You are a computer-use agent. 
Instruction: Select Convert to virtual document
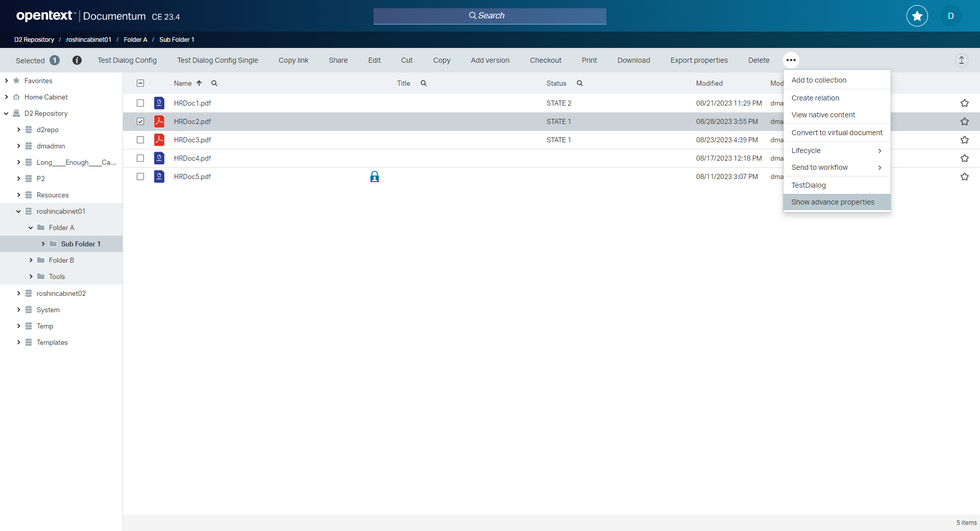pos(837,133)
